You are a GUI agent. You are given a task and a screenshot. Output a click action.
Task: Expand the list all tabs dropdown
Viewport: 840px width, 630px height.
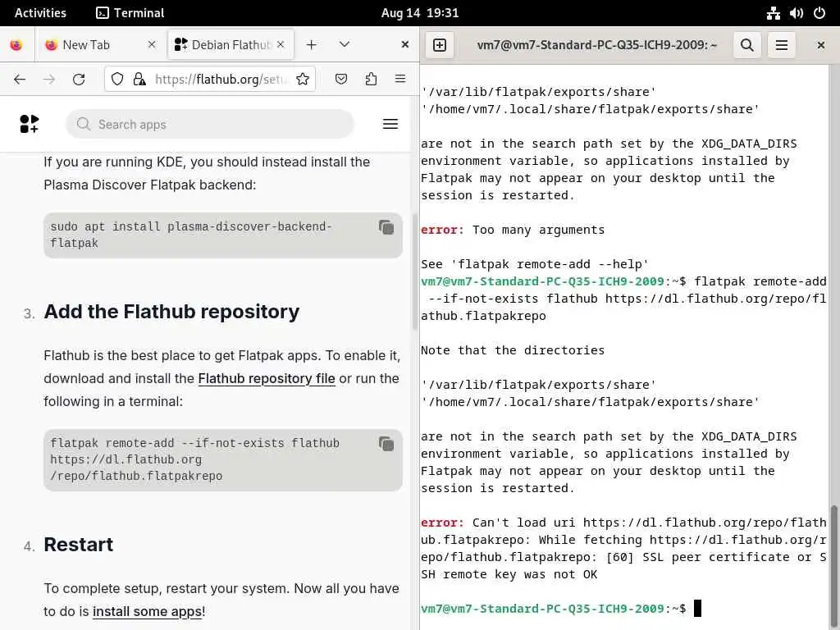coord(345,44)
